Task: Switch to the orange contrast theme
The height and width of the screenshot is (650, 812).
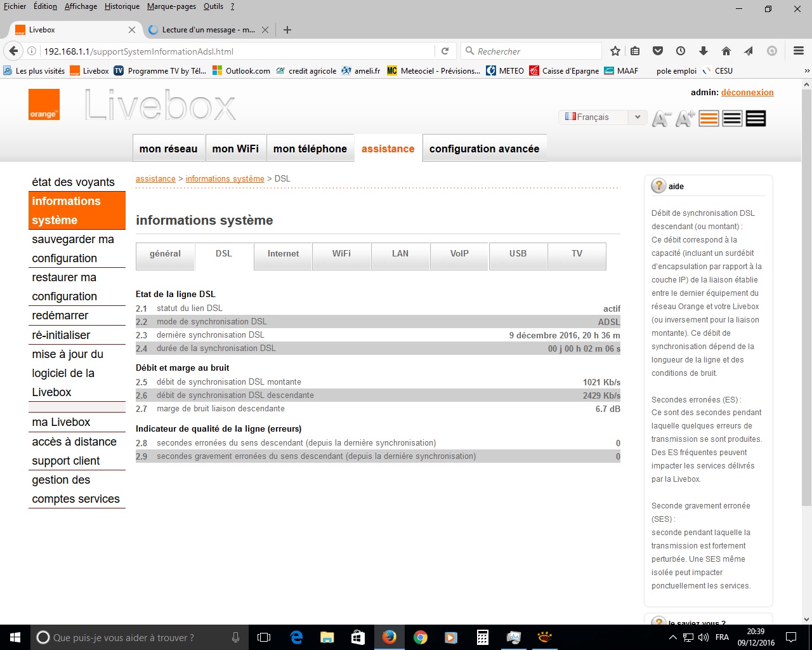Action: (709, 119)
